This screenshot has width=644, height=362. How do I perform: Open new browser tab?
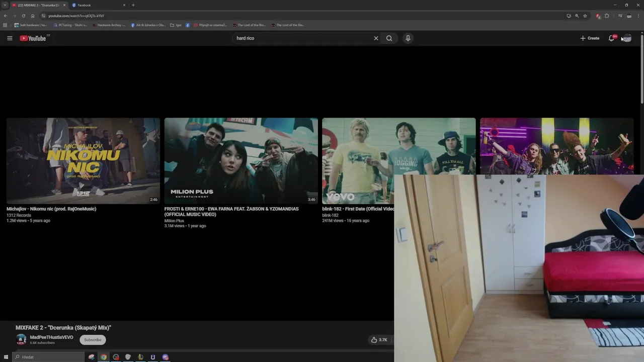pos(133,5)
